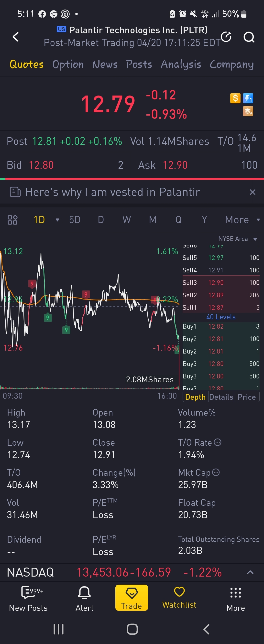Viewport: 264px width, 644px height.
Task: Select the Depth order book view
Action: [x=196, y=397]
